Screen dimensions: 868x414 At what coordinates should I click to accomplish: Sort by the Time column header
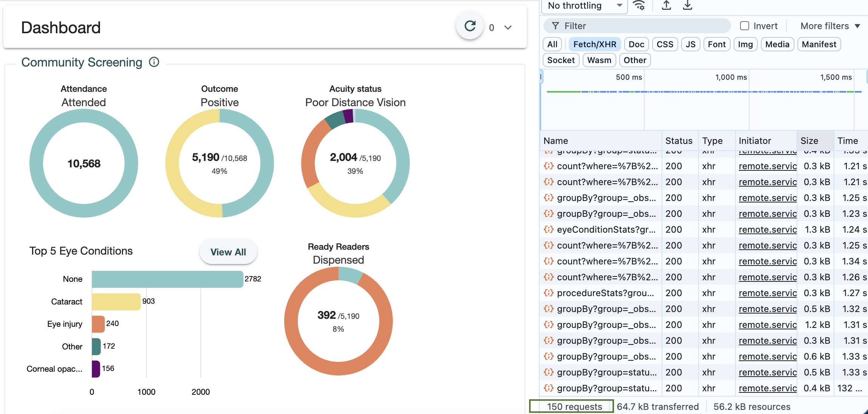click(851, 141)
